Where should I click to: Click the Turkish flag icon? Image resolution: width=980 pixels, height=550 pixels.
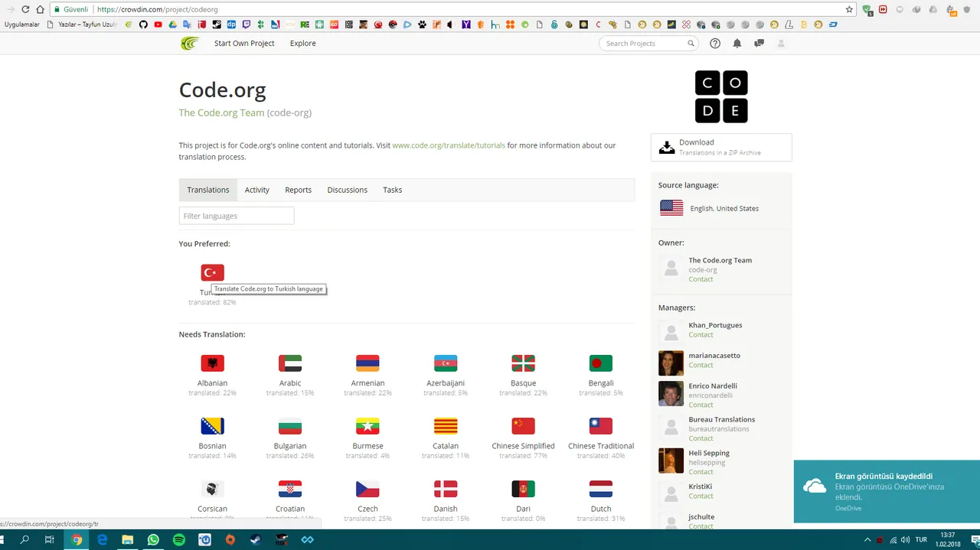(212, 272)
